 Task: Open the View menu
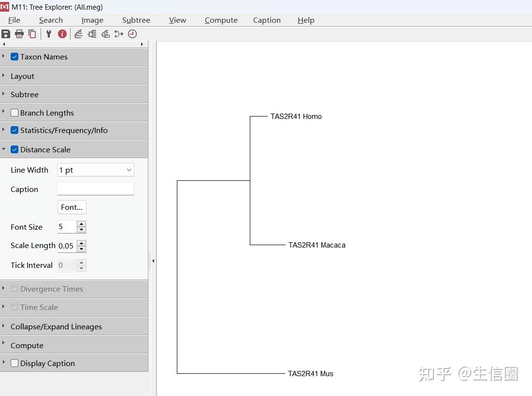[177, 20]
